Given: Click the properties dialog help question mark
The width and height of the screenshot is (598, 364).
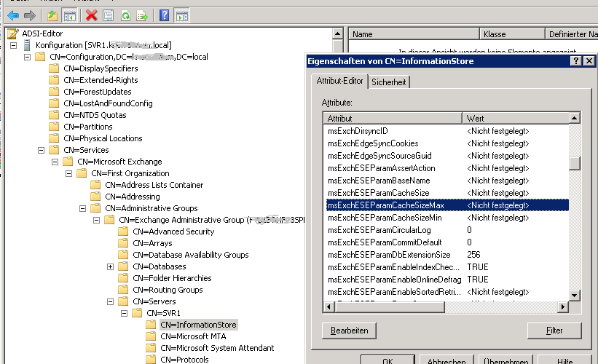Looking at the screenshot, I should pyautogui.click(x=576, y=61).
